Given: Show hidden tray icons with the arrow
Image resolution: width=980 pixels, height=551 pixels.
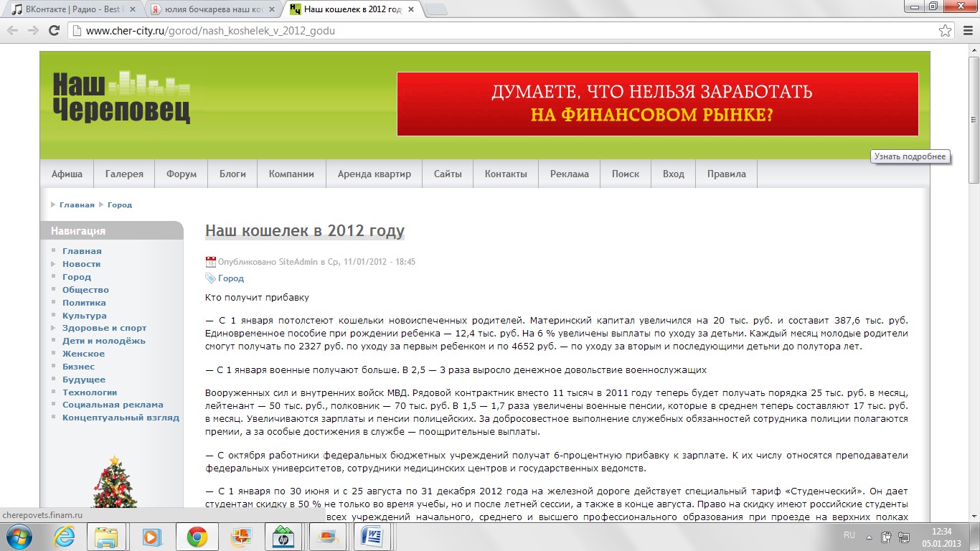Looking at the screenshot, I should [x=869, y=536].
